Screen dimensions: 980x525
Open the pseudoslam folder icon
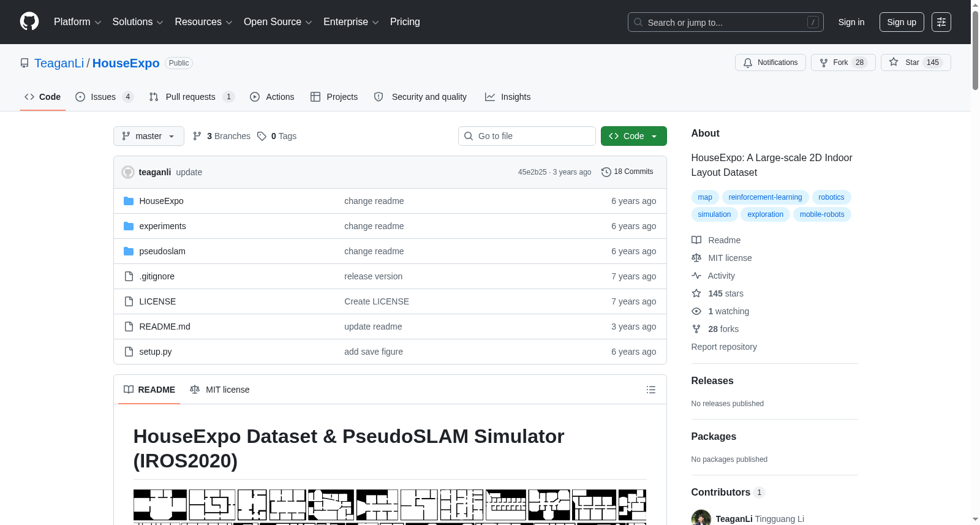(x=129, y=251)
